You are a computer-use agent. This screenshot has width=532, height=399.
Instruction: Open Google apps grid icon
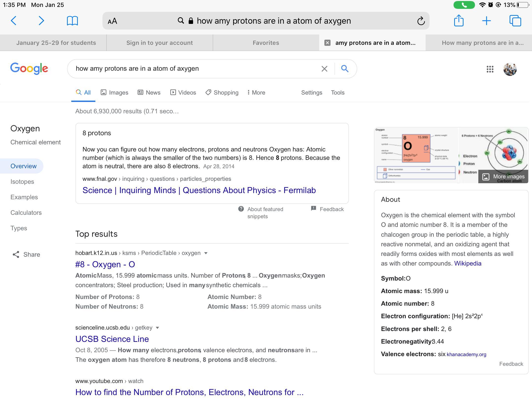point(490,69)
